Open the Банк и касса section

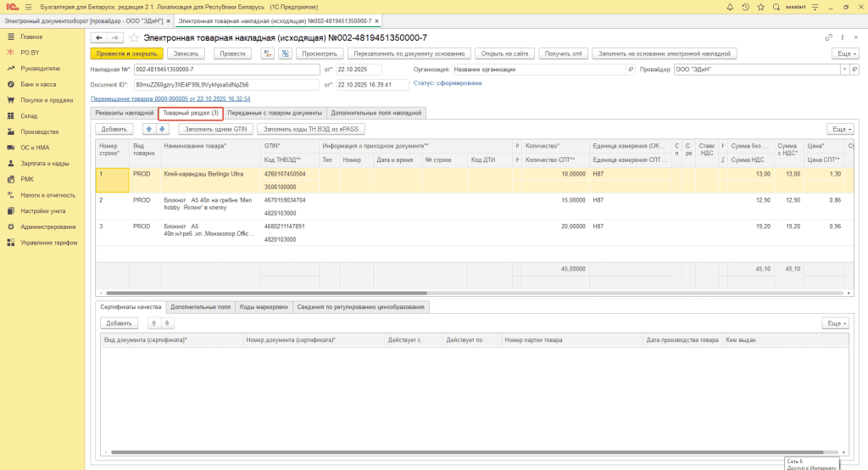click(x=38, y=85)
